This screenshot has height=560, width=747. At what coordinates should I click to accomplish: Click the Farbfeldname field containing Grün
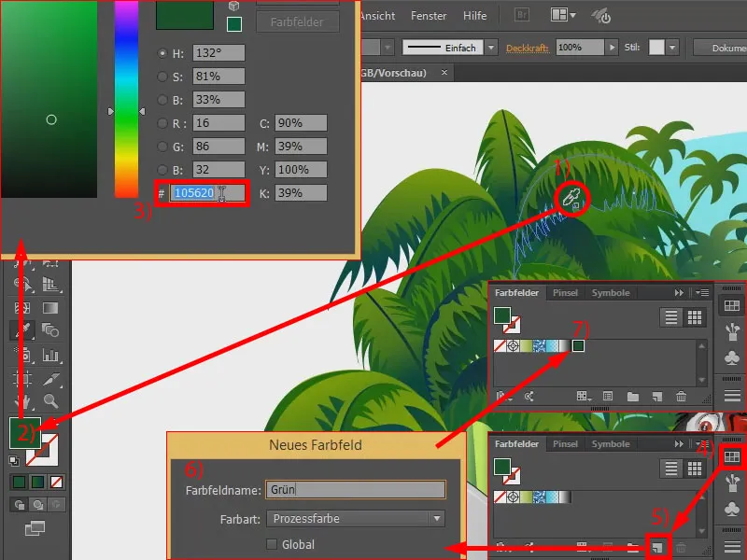pyautogui.click(x=356, y=489)
